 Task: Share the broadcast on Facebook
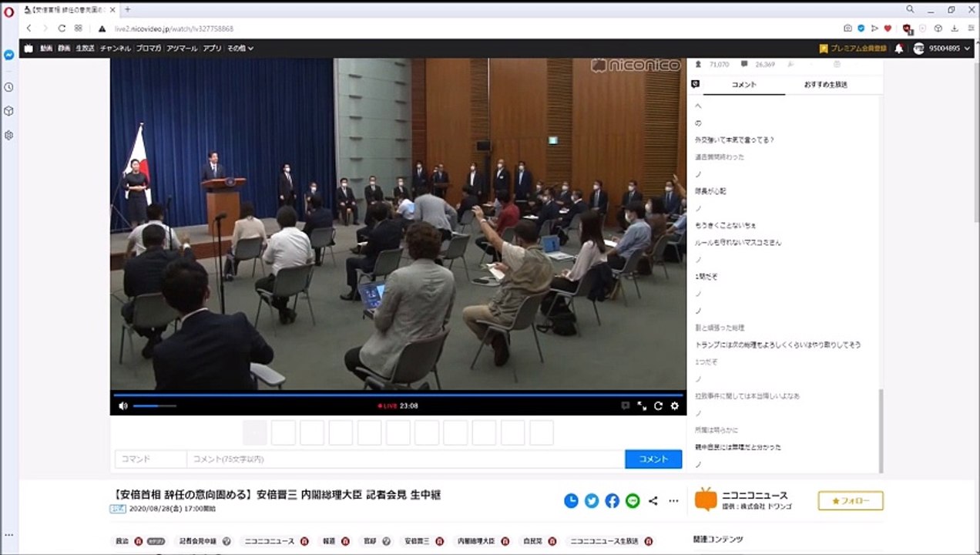pyautogui.click(x=612, y=500)
